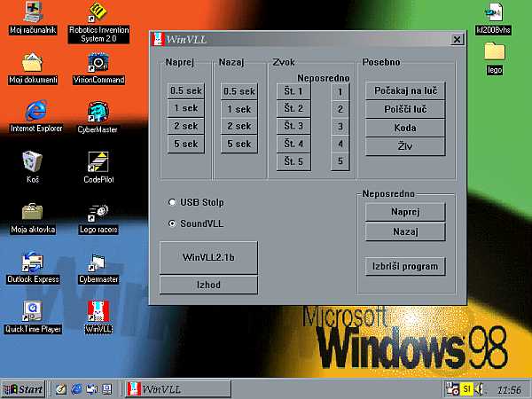The width and height of the screenshot is (532, 399).
Task: Click direct sound button 3
Action: point(340,127)
